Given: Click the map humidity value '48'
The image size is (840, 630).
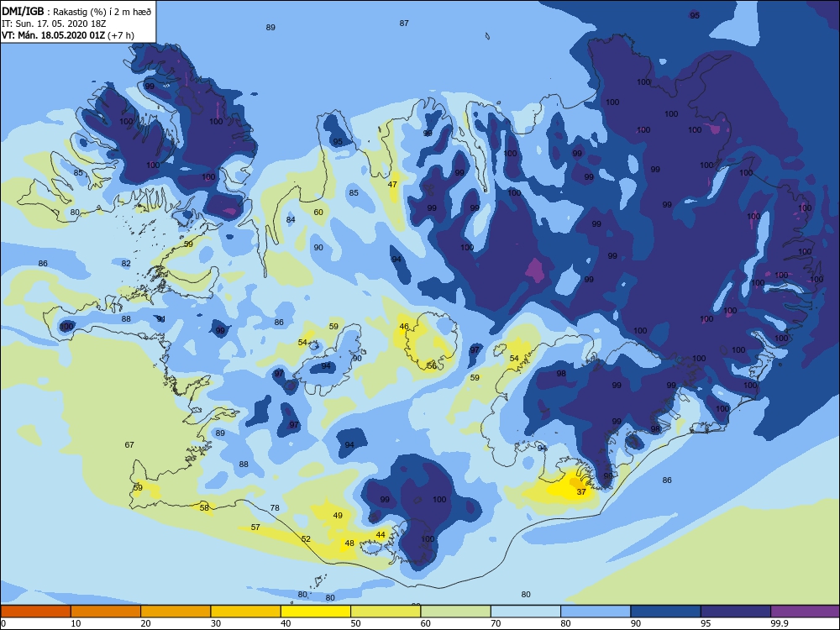Looking at the screenshot, I should (x=349, y=543).
